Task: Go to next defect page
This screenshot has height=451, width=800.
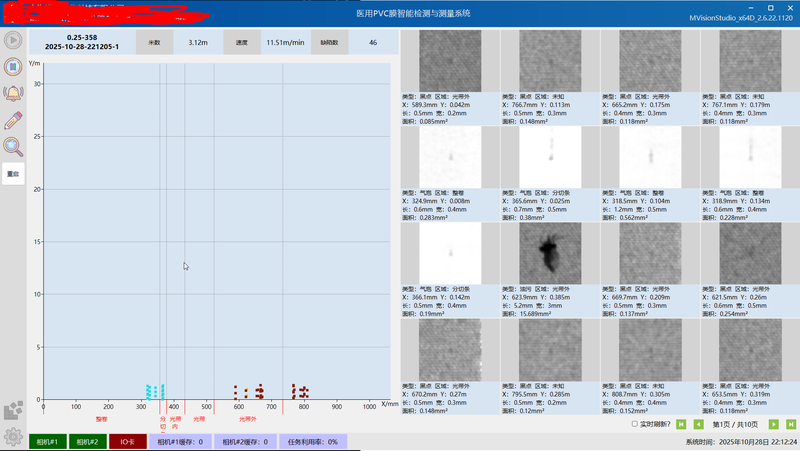Action: [x=774, y=425]
